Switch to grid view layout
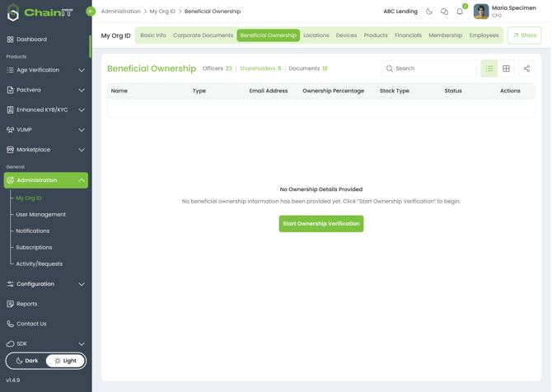The image size is (552, 392). tap(506, 68)
